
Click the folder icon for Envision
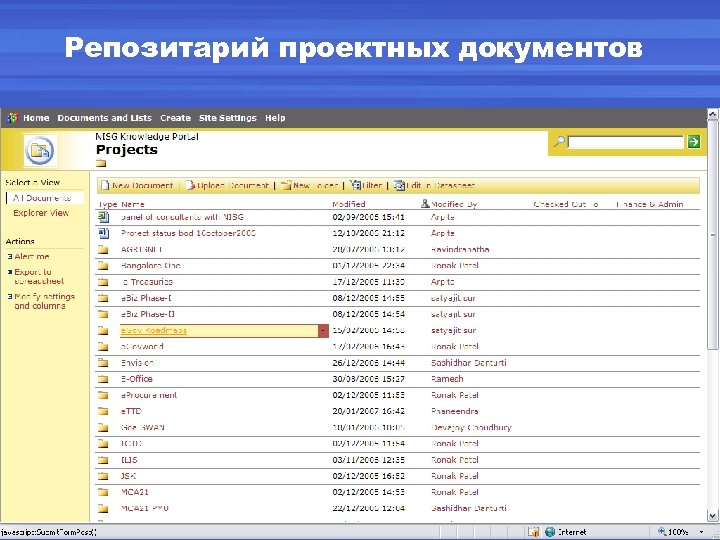[x=103, y=363]
